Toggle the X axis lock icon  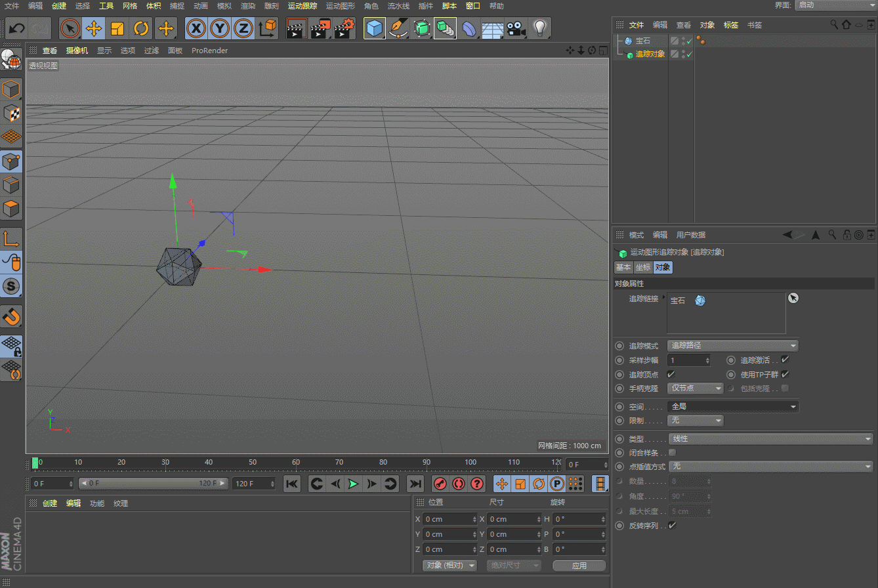tap(196, 29)
